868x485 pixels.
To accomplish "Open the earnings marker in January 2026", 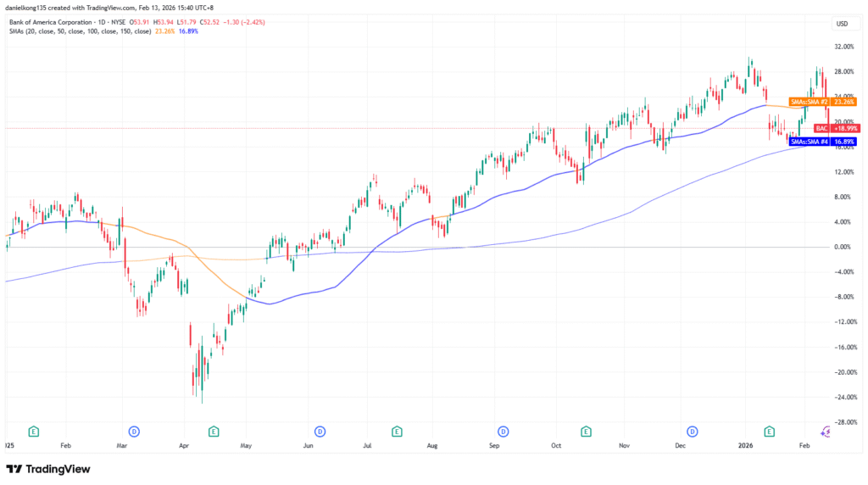I will point(769,431).
